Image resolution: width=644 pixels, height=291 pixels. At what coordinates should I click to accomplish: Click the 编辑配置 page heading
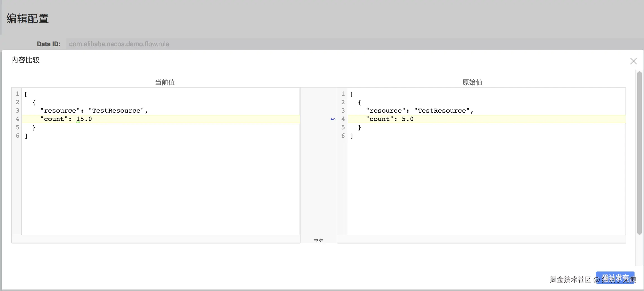coord(28,19)
